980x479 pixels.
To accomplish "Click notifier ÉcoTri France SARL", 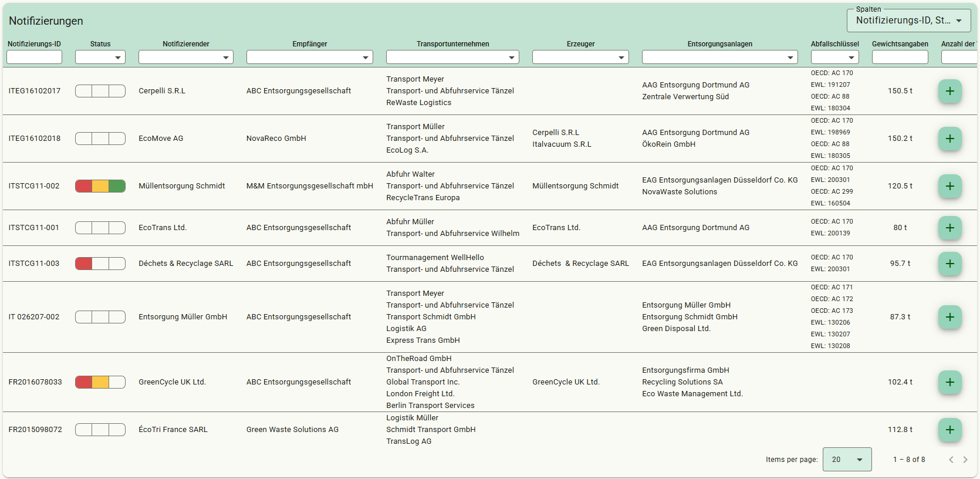I will pos(173,430).
